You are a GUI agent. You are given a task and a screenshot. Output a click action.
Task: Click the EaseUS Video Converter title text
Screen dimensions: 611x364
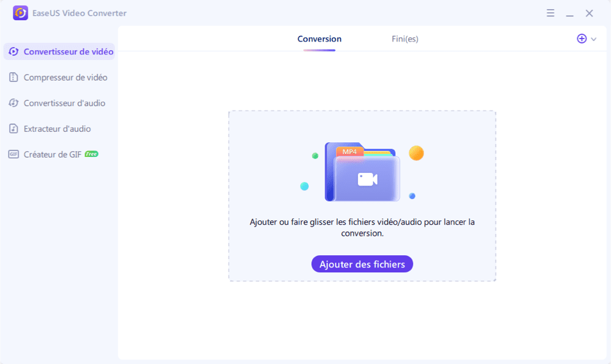(x=78, y=13)
